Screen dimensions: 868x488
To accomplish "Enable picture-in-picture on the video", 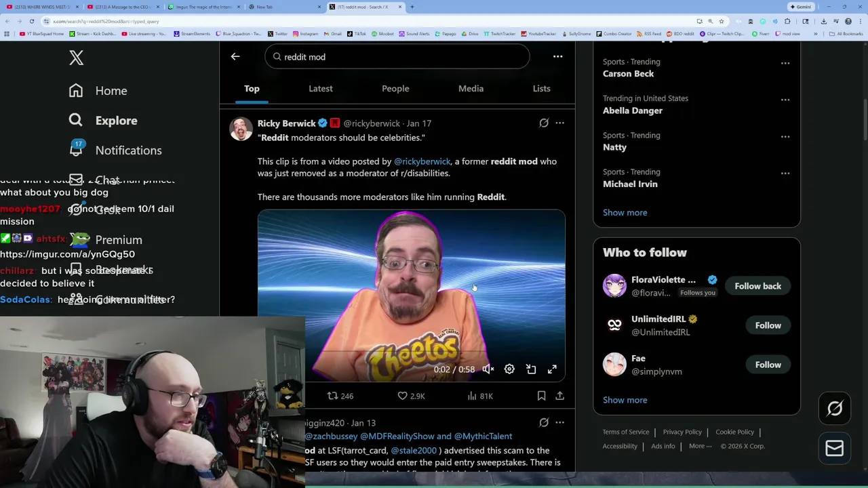I will coord(531,369).
